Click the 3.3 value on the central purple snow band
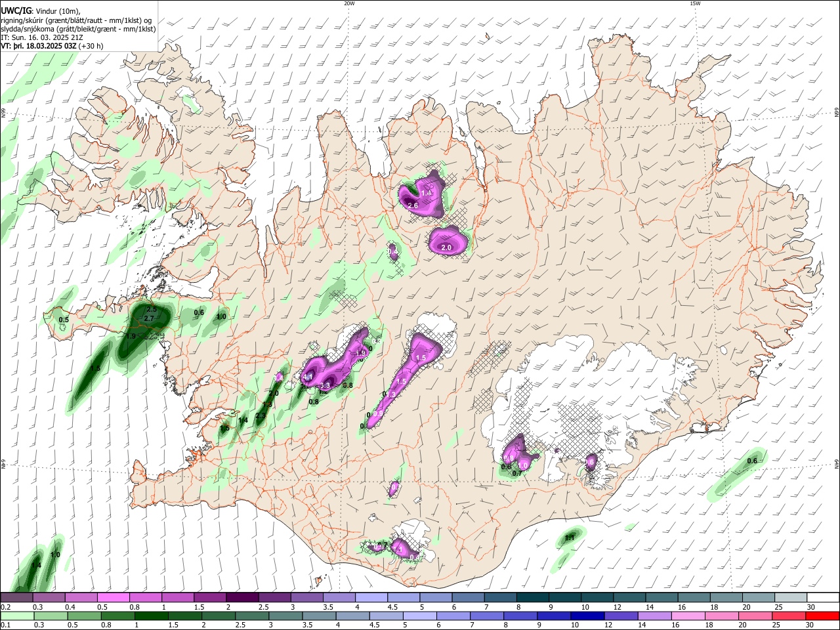Image resolution: width=840 pixels, height=630 pixels. (324, 386)
